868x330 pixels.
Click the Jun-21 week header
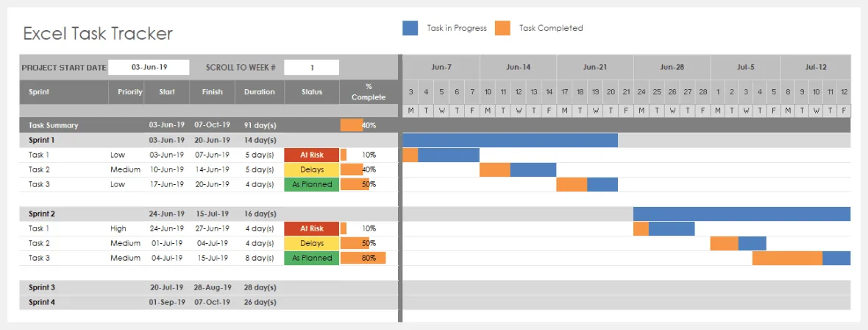click(595, 67)
